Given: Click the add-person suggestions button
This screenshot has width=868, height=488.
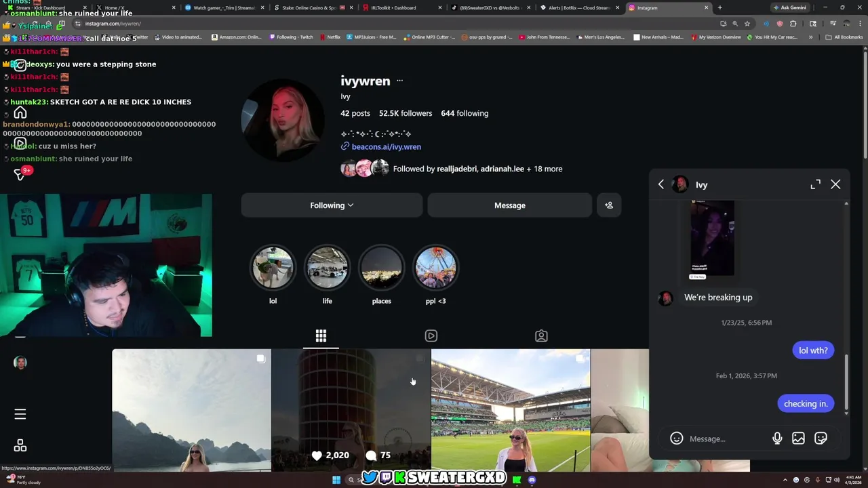Looking at the screenshot, I should pos(609,205).
